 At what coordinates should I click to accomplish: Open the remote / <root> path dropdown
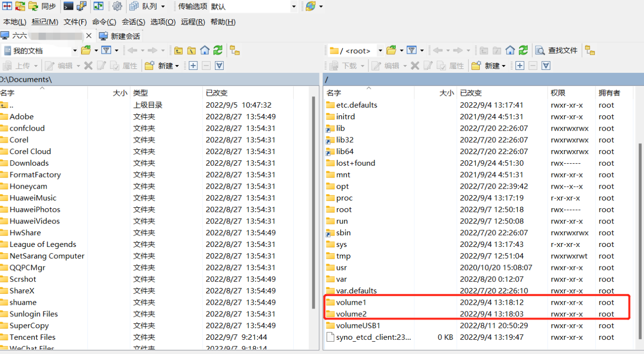coord(380,50)
